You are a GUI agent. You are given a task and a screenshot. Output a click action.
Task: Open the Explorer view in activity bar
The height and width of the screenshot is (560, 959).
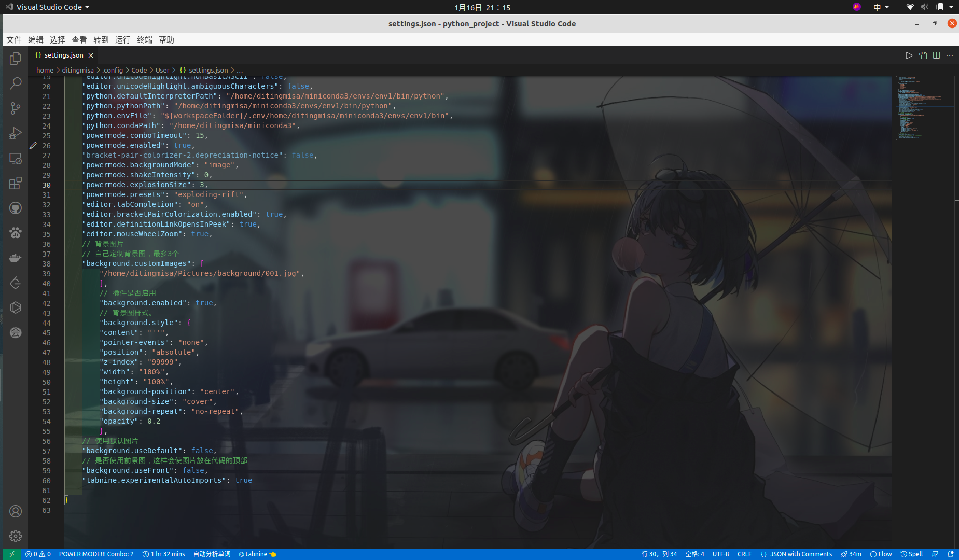[x=16, y=59]
